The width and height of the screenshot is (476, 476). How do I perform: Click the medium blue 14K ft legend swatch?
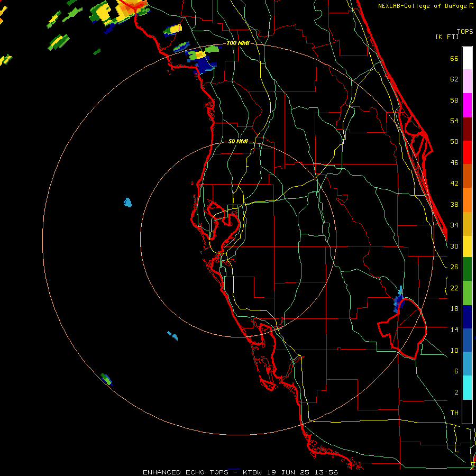[467, 340]
